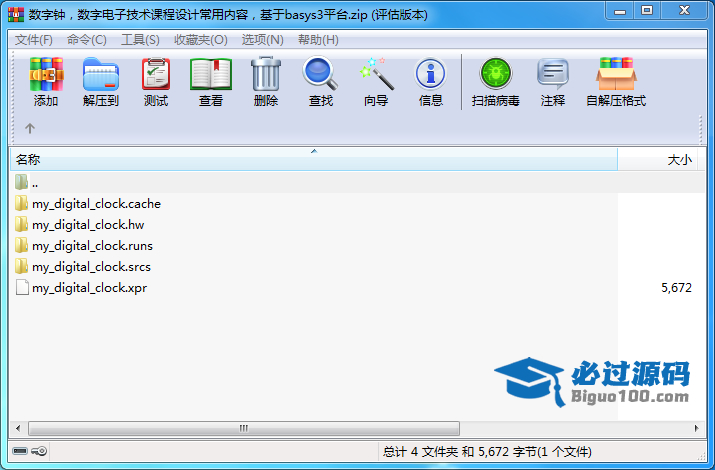Sort by Size (大小) column header
This screenshot has width=715, height=470.
pyautogui.click(x=657, y=160)
